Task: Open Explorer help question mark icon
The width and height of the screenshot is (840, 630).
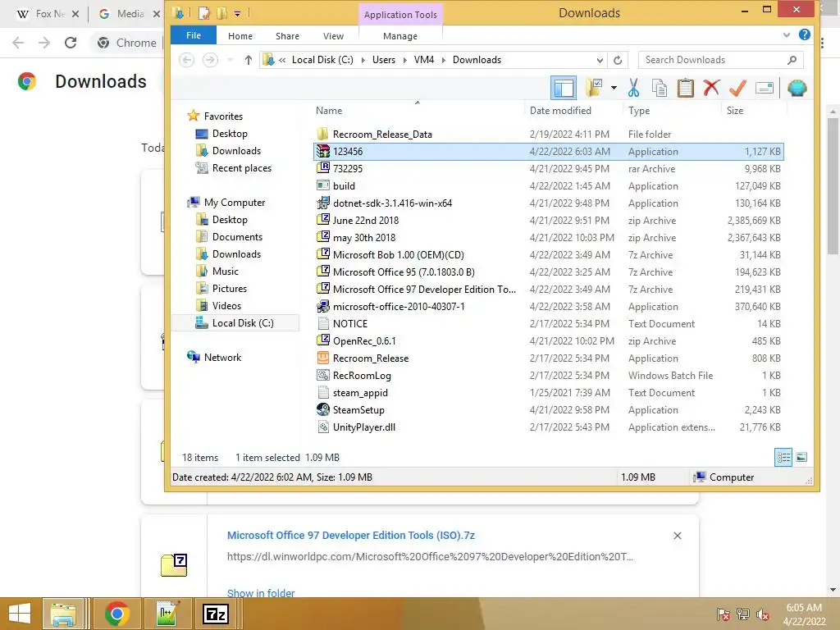Action: click(804, 34)
